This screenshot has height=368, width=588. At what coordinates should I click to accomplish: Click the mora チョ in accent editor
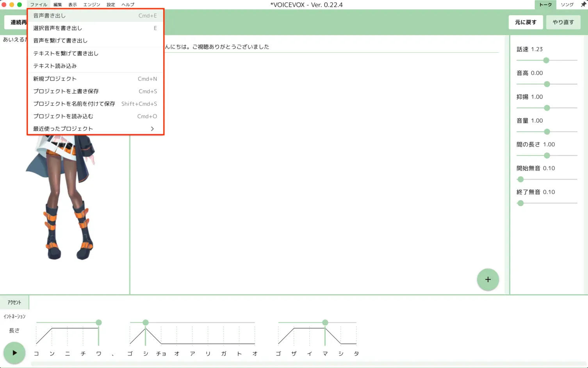[x=161, y=354]
